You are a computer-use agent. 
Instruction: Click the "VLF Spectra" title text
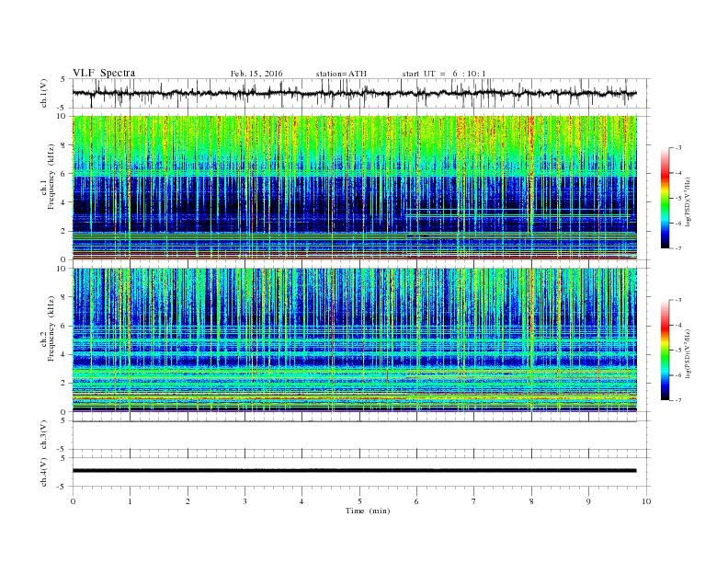(x=104, y=73)
